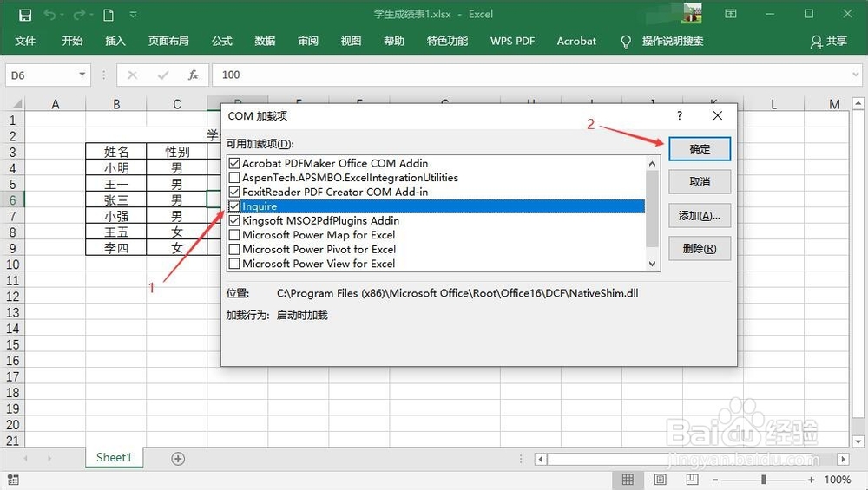The width and height of the screenshot is (868, 490).
Task: Click the Redo arrow icon
Action: pyautogui.click(x=79, y=15)
